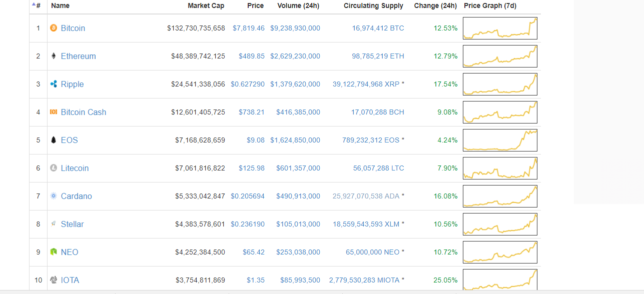This screenshot has width=644, height=294.
Task: Click EOS price $9.08
Action: coord(256,140)
